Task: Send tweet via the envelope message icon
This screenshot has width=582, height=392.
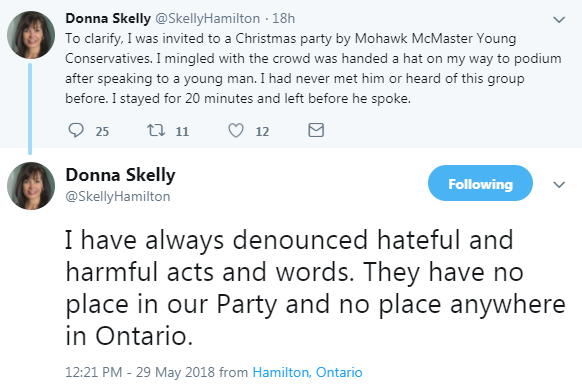Action: 316,130
